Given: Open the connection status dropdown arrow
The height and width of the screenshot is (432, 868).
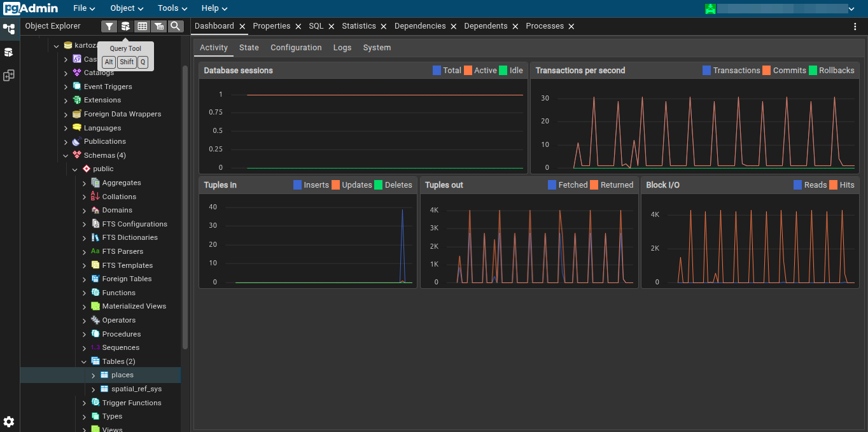Looking at the screenshot, I should pyautogui.click(x=852, y=8).
